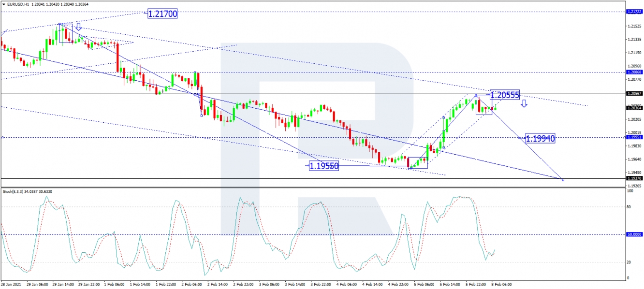Viewport: 644px width, 289px height.
Task: Click the 1.21722 price axis marker
Action: 634,11
